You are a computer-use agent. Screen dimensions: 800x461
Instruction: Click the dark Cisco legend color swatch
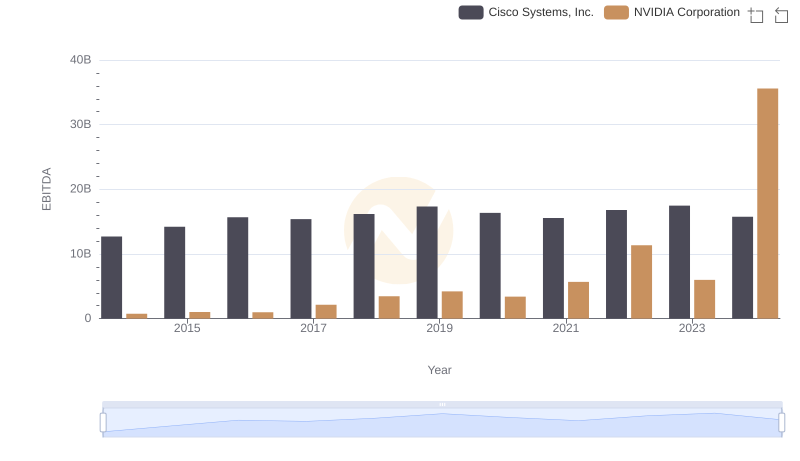tap(471, 12)
